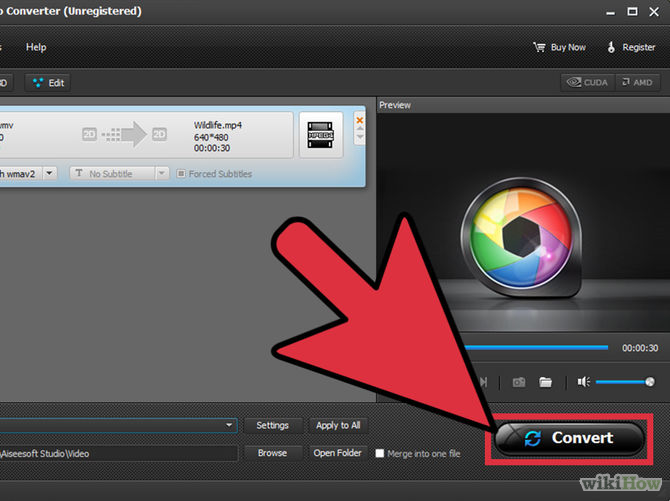Skip to next frame in preview
This screenshot has height=501, width=670.
click(484, 382)
